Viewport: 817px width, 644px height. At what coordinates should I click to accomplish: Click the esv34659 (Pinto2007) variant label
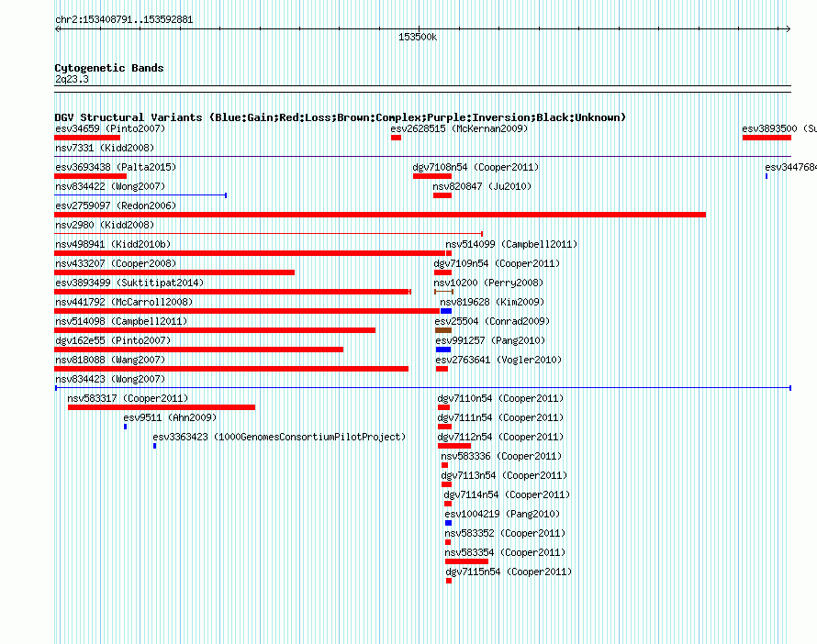coord(110,128)
